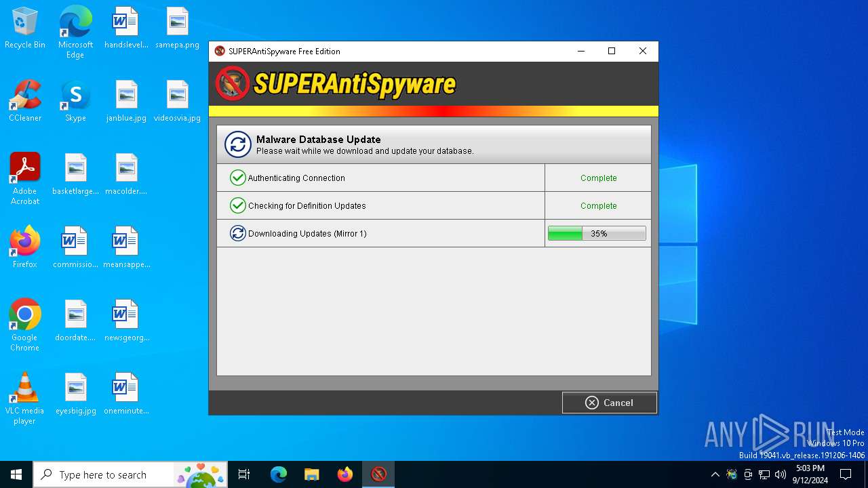Click the taskbar search box
868x488 pixels.
coord(130,474)
